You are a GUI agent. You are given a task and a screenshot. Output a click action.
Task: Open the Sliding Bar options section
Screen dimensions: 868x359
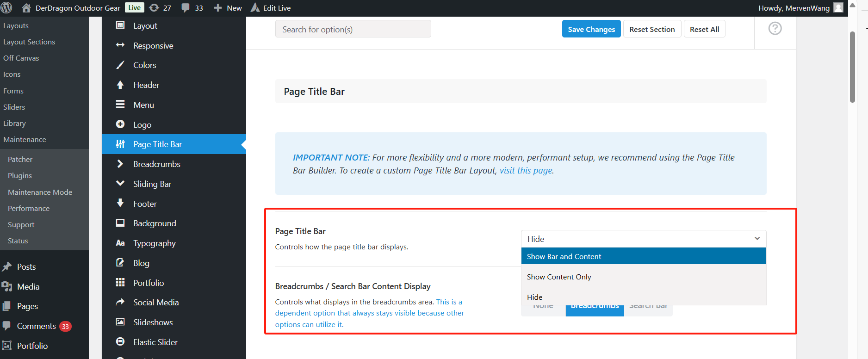coord(152,184)
